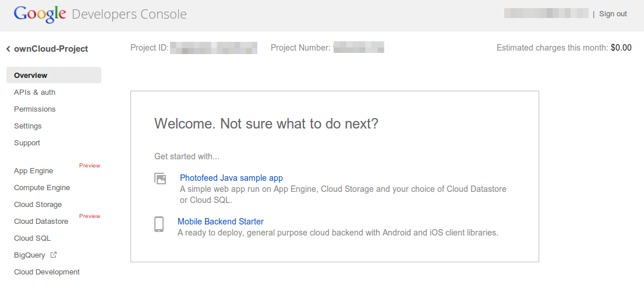644x289 pixels.
Task: Open the Support page
Action: click(x=27, y=142)
